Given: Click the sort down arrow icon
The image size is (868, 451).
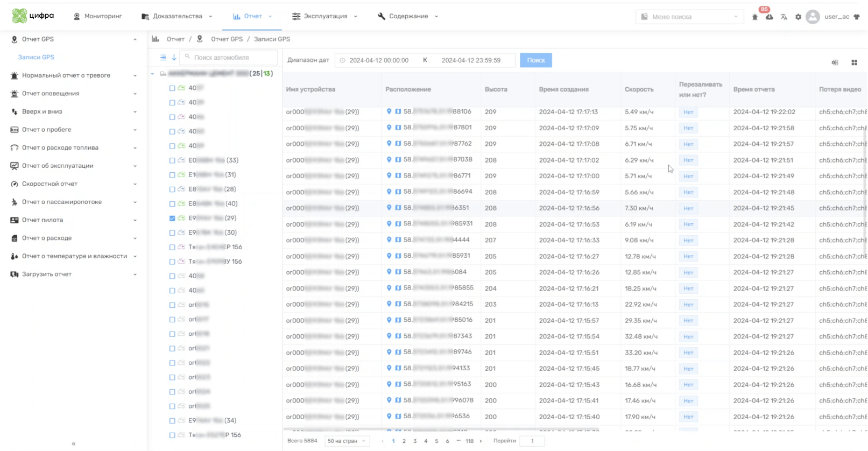Looking at the screenshot, I should point(174,57).
